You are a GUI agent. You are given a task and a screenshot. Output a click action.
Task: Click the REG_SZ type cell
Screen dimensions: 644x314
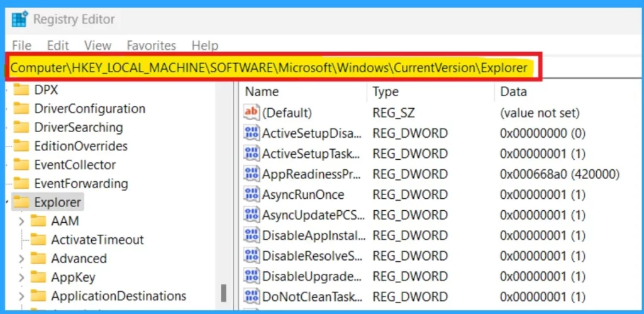394,113
